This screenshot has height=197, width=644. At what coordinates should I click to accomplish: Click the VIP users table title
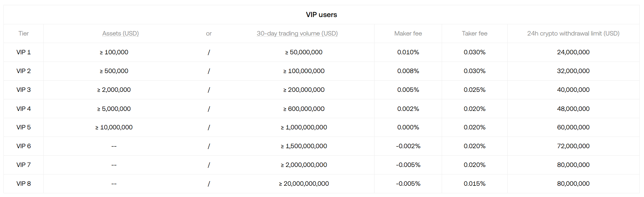[x=321, y=15]
